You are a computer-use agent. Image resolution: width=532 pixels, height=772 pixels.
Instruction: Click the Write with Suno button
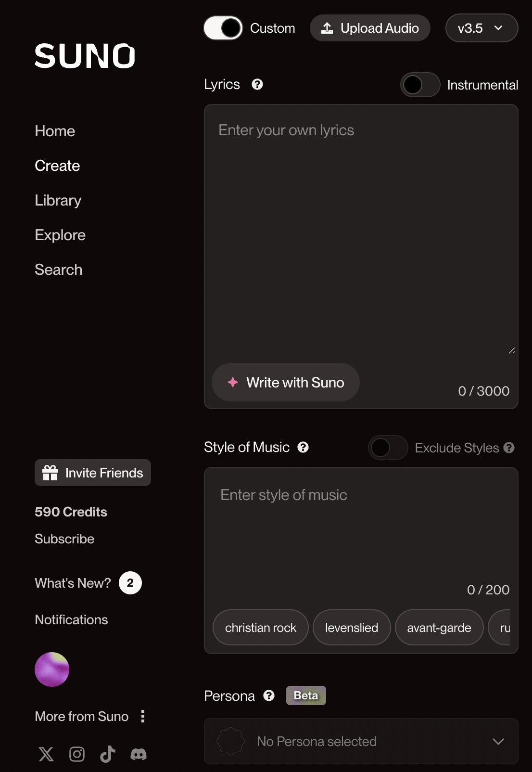pyautogui.click(x=286, y=383)
